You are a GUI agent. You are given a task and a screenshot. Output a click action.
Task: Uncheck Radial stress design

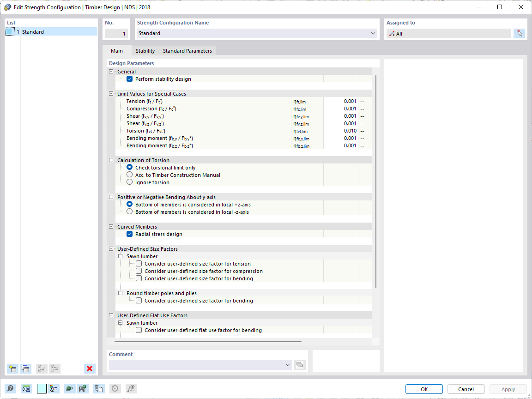click(130, 234)
